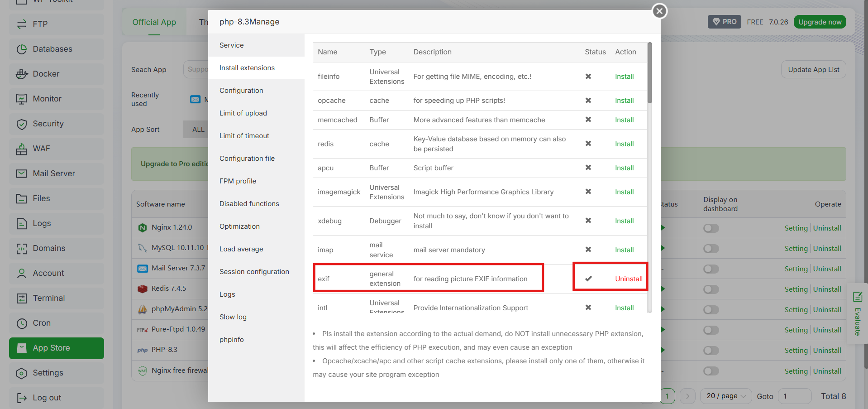
Task: Open the phpinfo tab
Action: [x=256, y=340]
